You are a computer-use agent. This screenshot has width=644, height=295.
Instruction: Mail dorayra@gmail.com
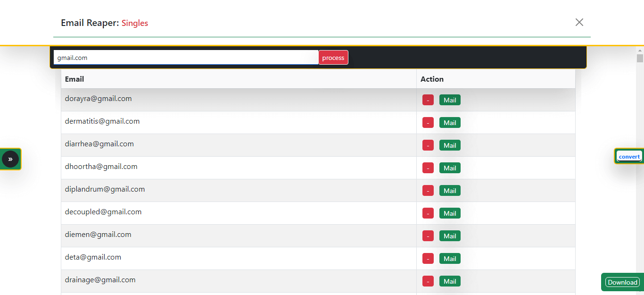pos(450,100)
